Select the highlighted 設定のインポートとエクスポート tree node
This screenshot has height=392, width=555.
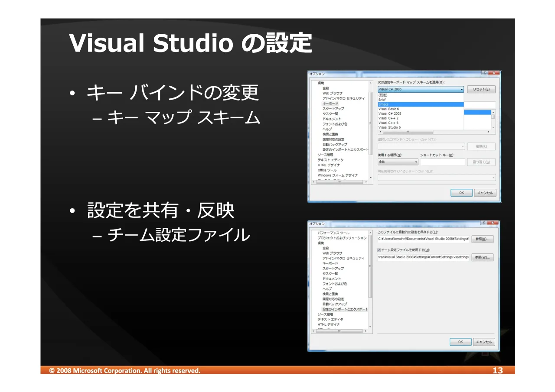pos(345,309)
